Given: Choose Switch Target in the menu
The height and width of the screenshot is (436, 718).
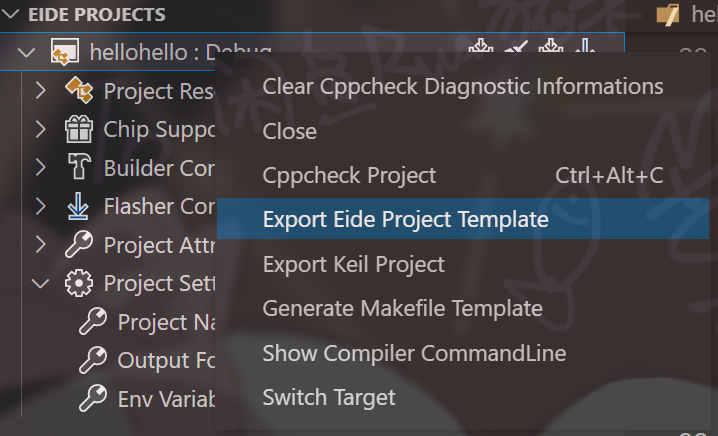Looking at the screenshot, I should (328, 397).
